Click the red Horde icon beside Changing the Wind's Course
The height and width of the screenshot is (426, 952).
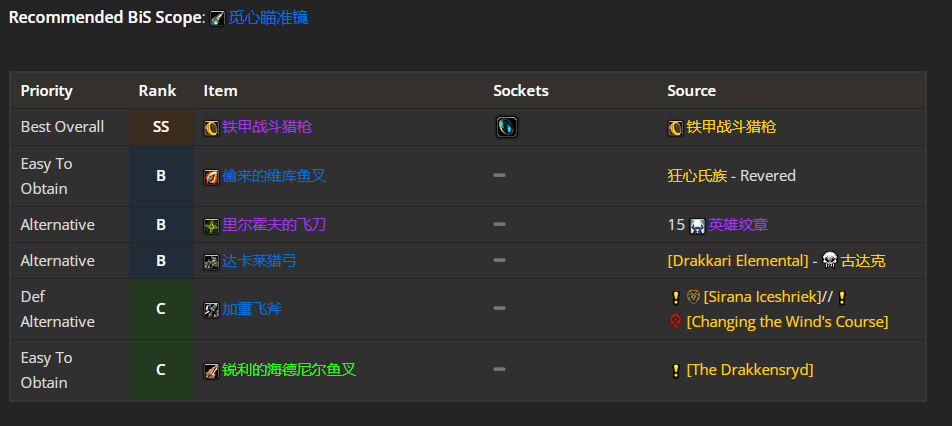[x=675, y=322]
